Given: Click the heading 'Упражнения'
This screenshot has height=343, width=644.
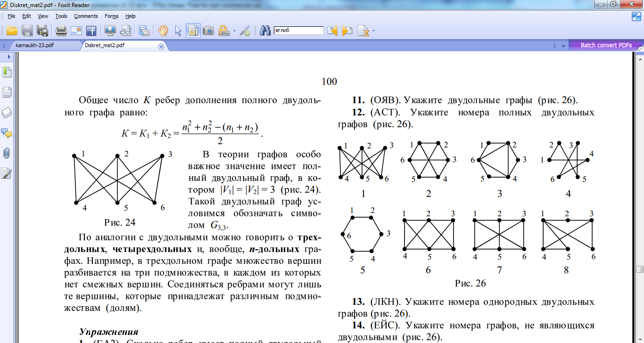Looking at the screenshot, I should (x=108, y=331).
